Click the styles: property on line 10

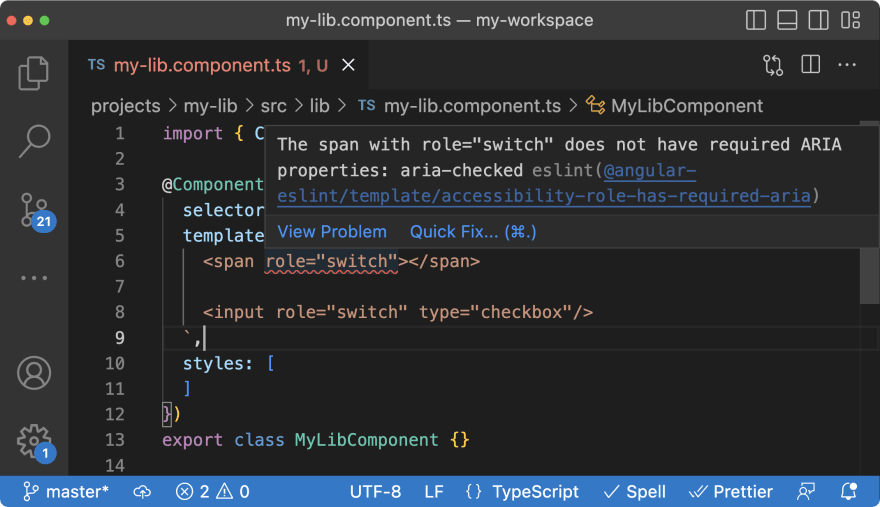click(x=218, y=363)
